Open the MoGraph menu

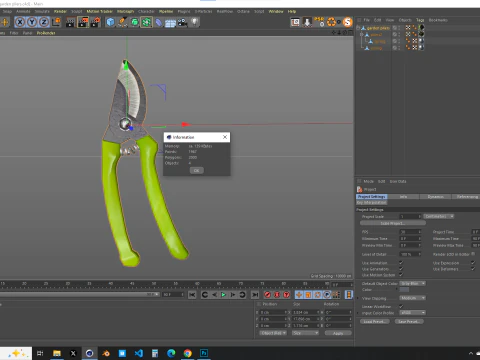(x=125, y=11)
